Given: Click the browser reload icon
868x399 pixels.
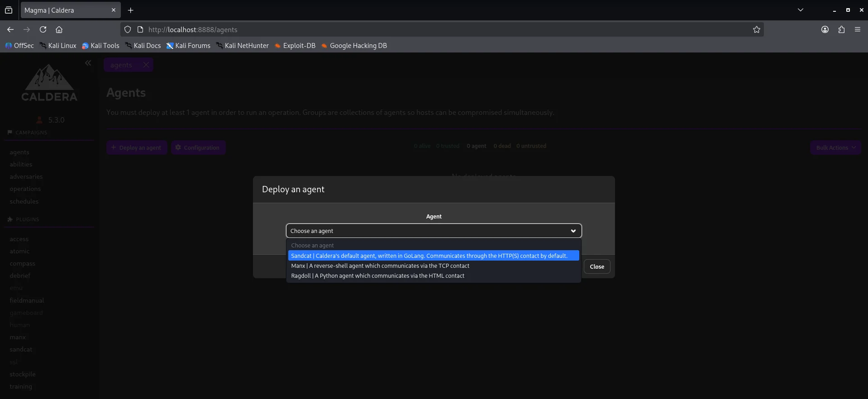Looking at the screenshot, I should [x=43, y=29].
